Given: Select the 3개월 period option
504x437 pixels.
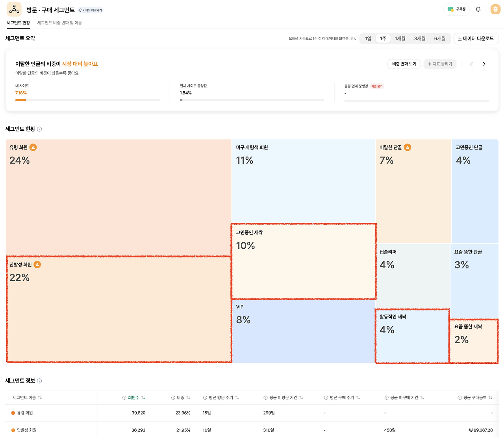Looking at the screenshot, I should click(x=420, y=39).
